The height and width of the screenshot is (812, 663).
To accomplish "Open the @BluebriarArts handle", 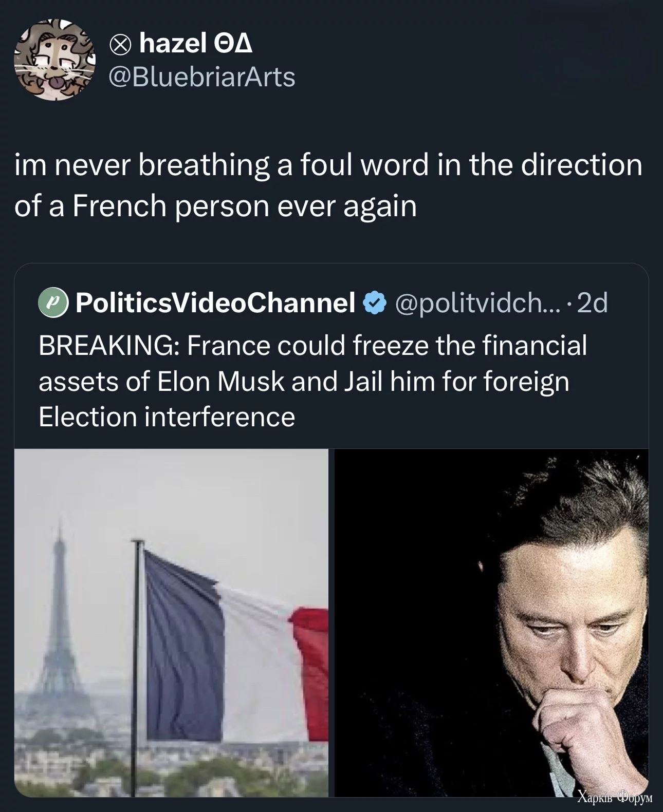I will 201,78.
